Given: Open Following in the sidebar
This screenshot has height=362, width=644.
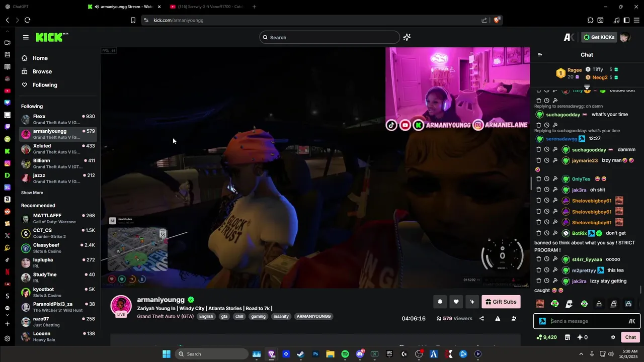Looking at the screenshot, I should (45, 85).
